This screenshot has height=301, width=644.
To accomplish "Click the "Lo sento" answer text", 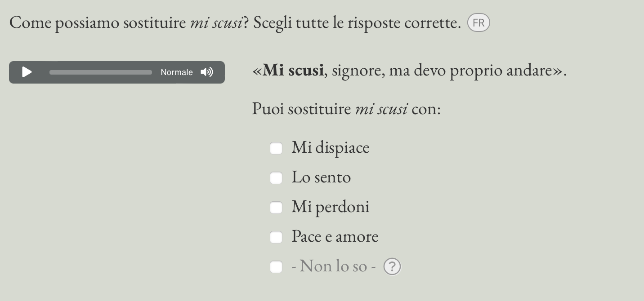I will tap(321, 177).
